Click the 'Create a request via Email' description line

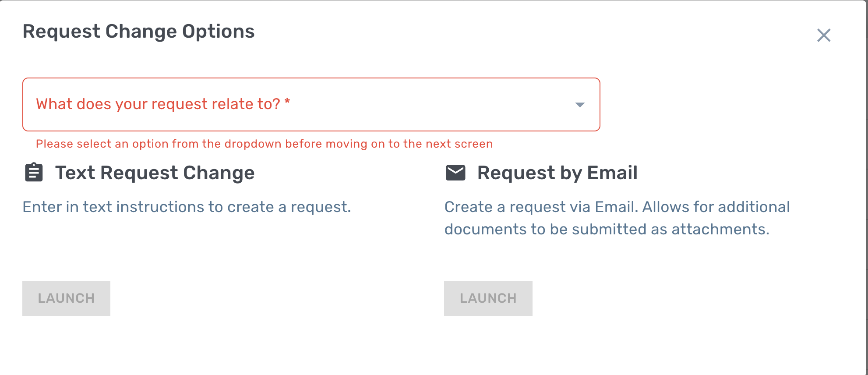pyautogui.click(x=617, y=207)
